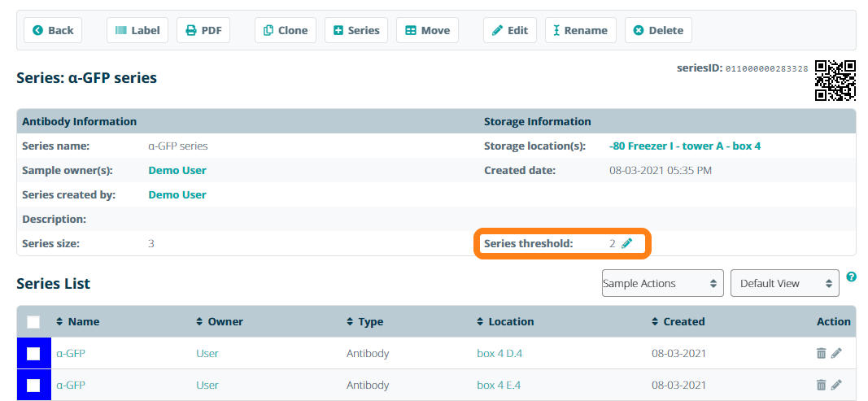Print a barcode with the Label button
Screen dimensions: 868x401
coord(137,30)
